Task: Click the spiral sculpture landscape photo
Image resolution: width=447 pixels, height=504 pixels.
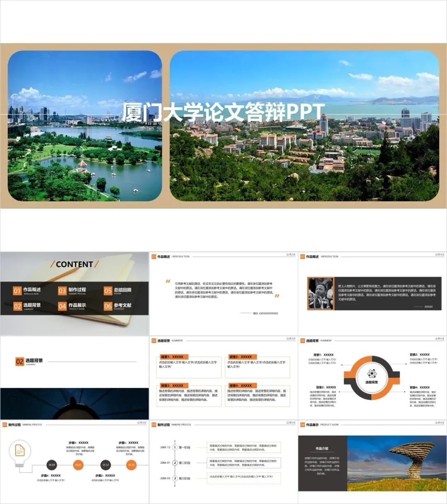Action: [397, 463]
